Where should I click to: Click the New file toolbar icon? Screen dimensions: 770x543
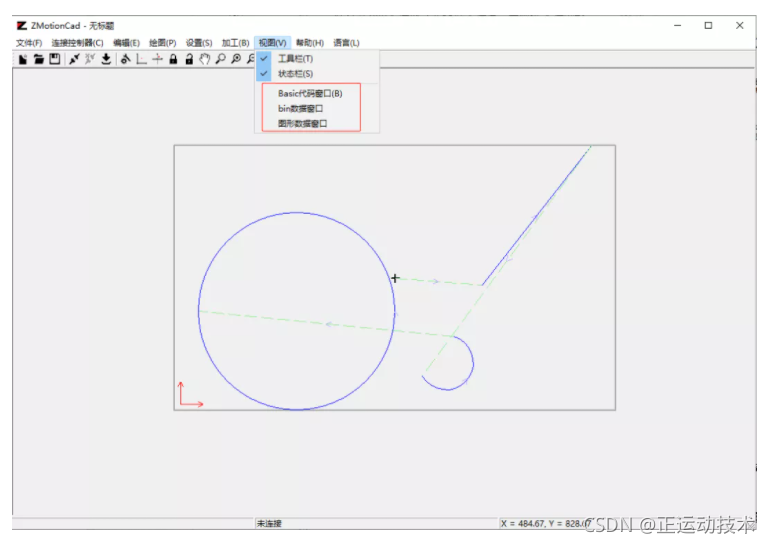click(x=23, y=59)
